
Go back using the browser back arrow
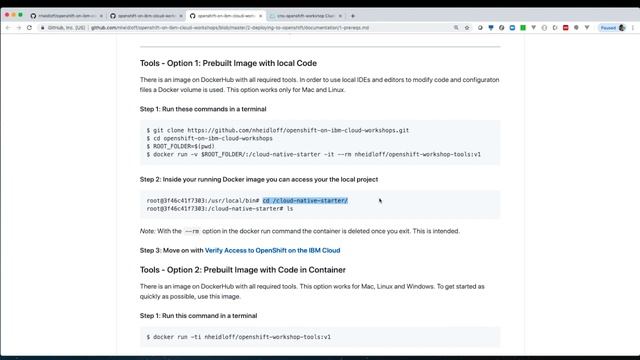pyautogui.click(x=8, y=28)
